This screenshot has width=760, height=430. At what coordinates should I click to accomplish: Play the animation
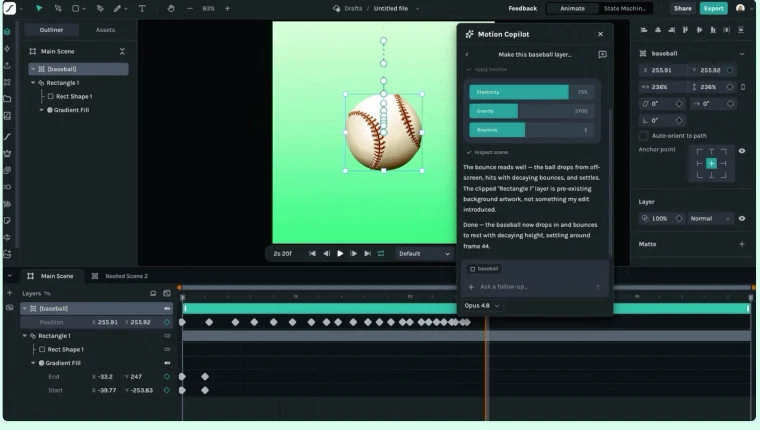(340, 254)
